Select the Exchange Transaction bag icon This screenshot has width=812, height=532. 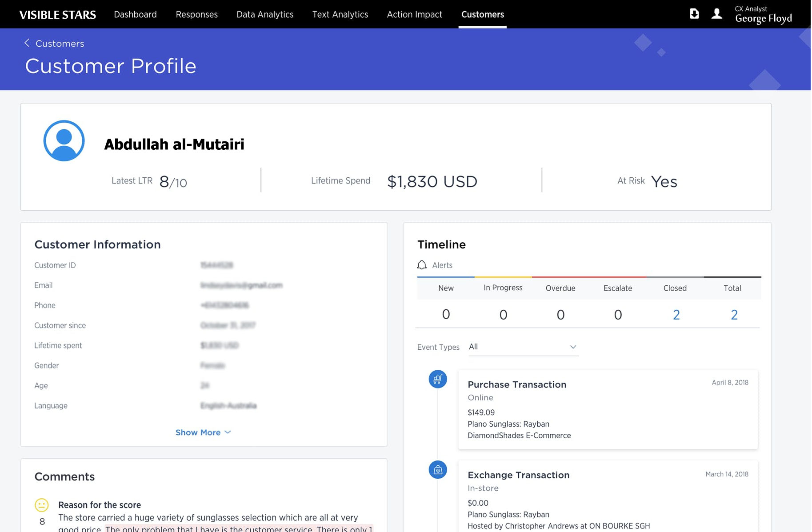(x=437, y=470)
